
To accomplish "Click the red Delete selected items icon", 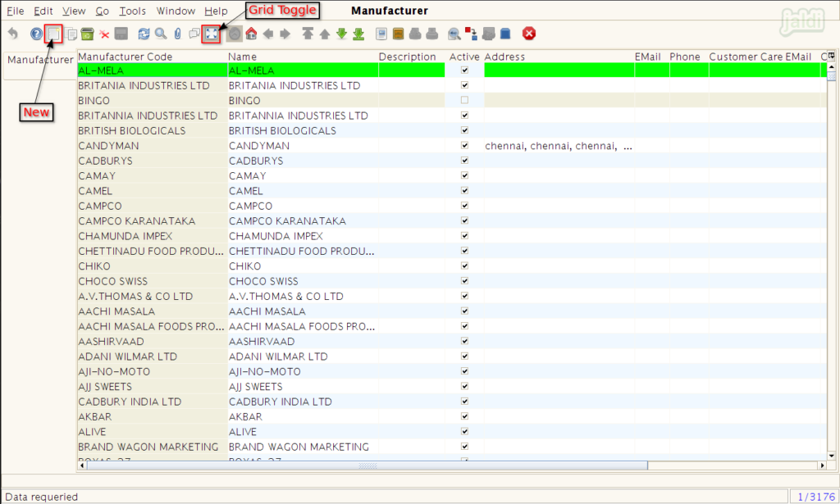I will (104, 34).
